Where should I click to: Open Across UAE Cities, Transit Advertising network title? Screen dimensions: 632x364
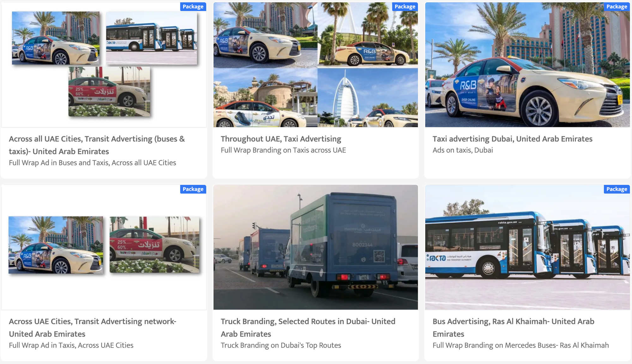coord(93,327)
